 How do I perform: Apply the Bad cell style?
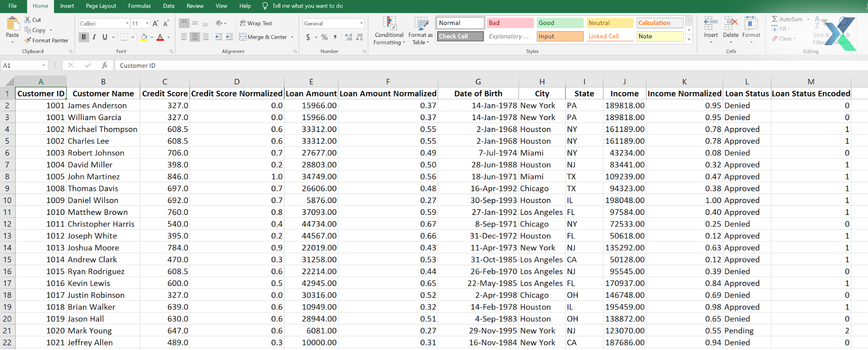(x=510, y=23)
